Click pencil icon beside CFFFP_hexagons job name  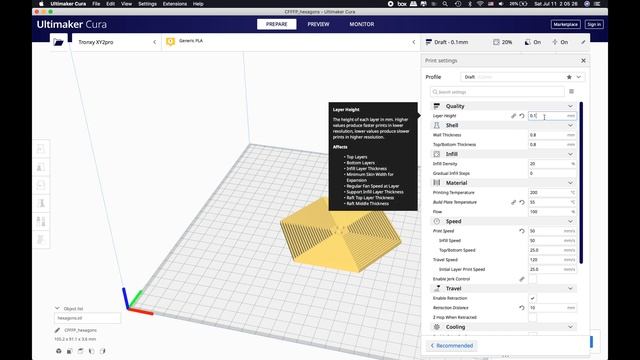click(x=57, y=330)
